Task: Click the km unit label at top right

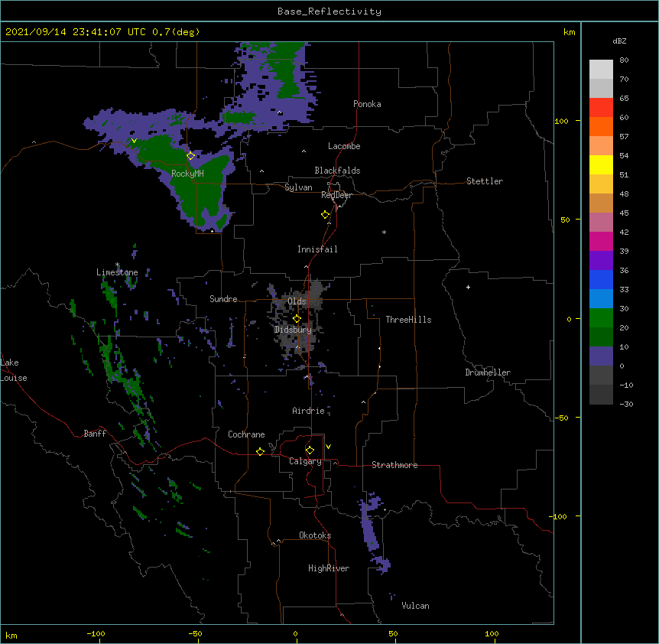Action: click(569, 32)
